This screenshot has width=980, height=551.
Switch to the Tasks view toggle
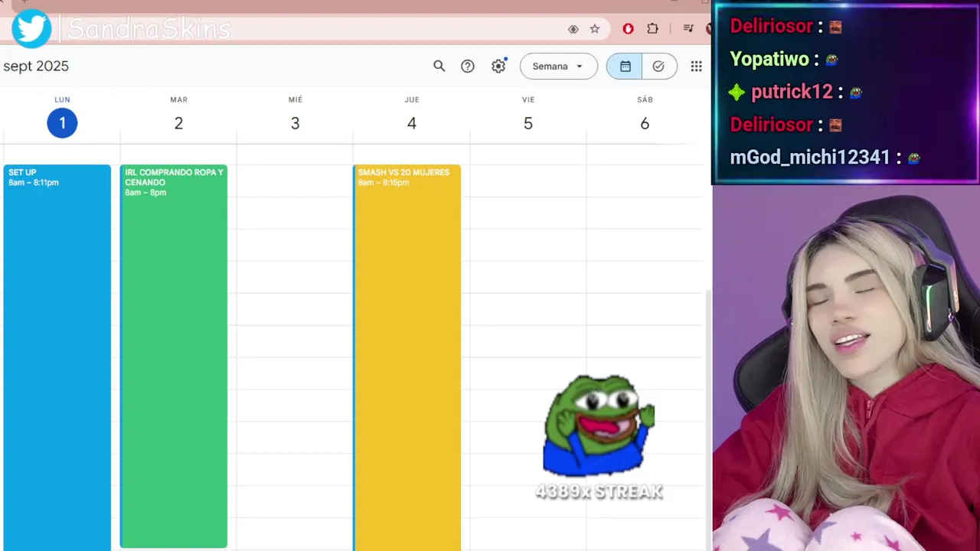(658, 66)
